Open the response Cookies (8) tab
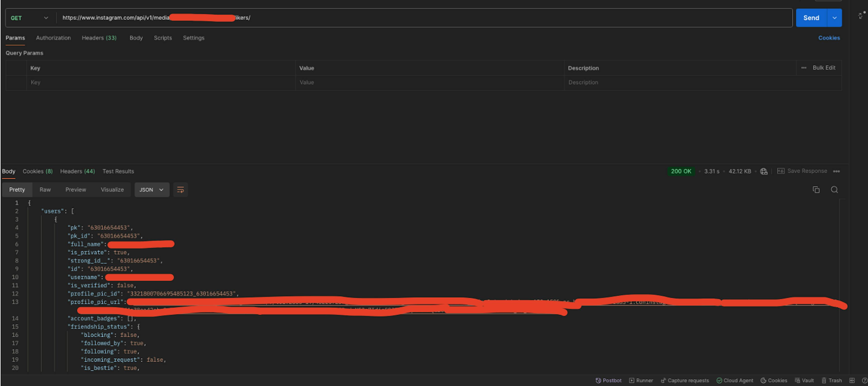Viewport: 868px width, 386px height. (x=37, y=171)
